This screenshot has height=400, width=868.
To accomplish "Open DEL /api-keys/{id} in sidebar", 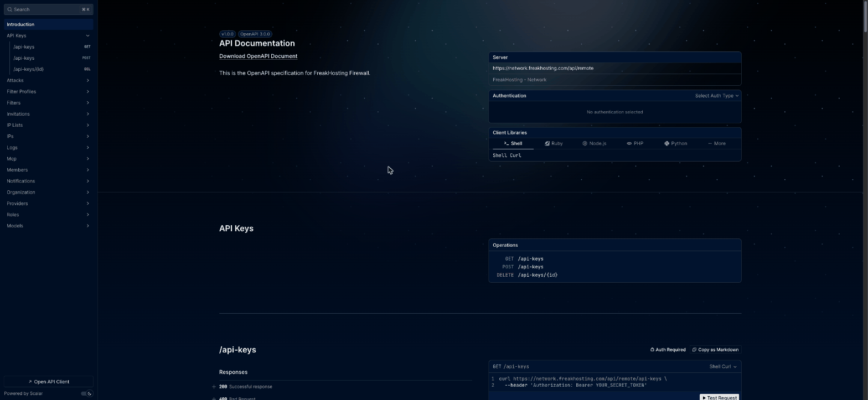I will click(x=52, y=69).
